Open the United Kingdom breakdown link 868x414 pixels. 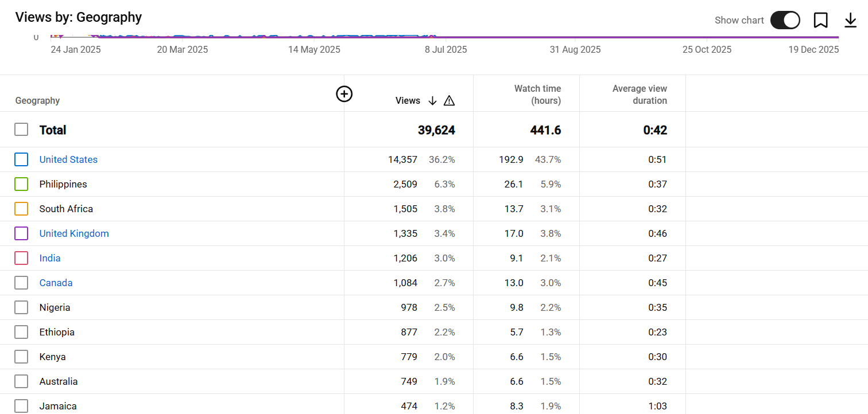[74, 233]
